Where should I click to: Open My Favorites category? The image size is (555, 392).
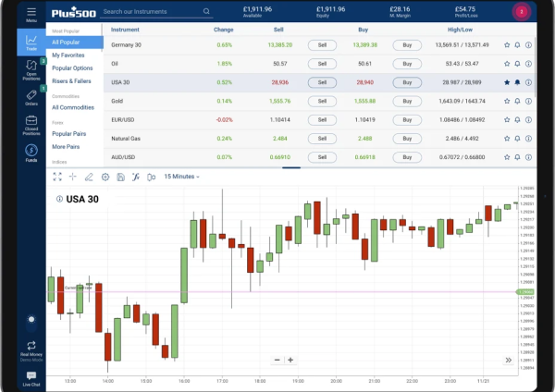pyautogui.click(x=68, y=55)
